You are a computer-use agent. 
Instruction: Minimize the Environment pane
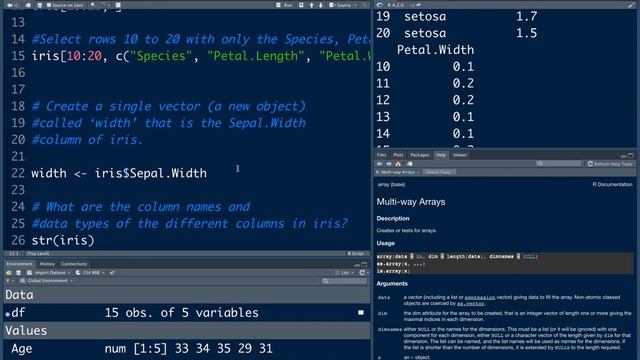(357, 264)
